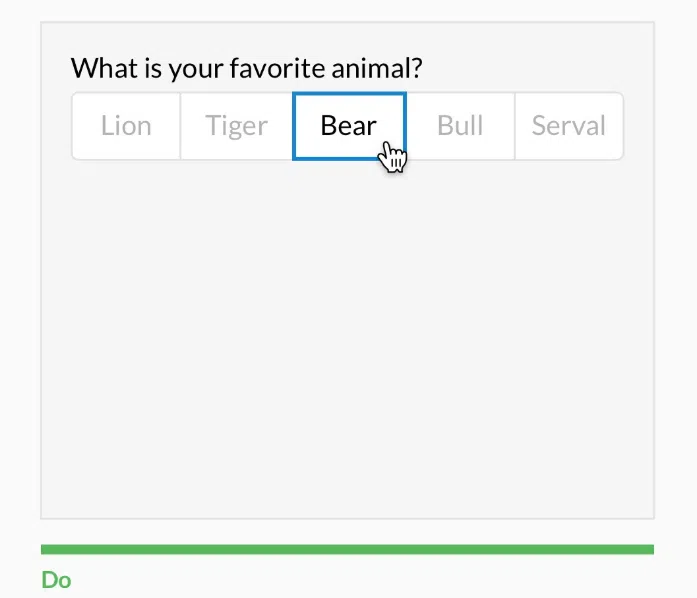Toggle the Tiger segment on
Viewport: 697px width, 598px height.
236,126
